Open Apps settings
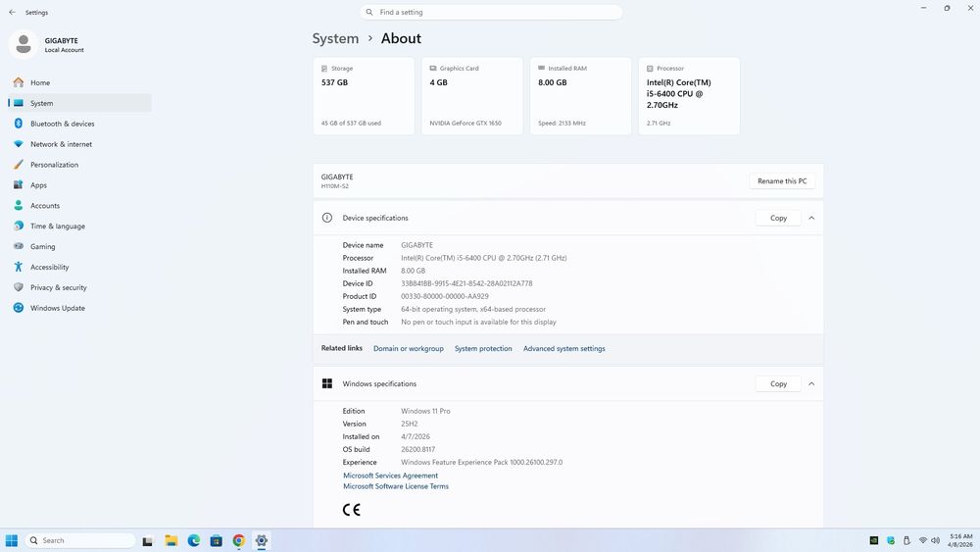Image resolution: width=980 pixels, height=552 pixels. [x=79, y=185]
